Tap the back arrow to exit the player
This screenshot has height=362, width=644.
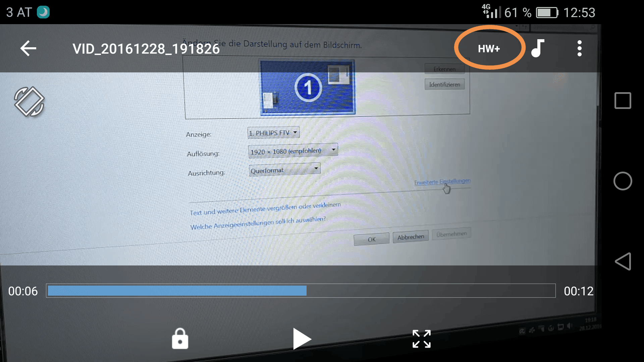point(28,49)
